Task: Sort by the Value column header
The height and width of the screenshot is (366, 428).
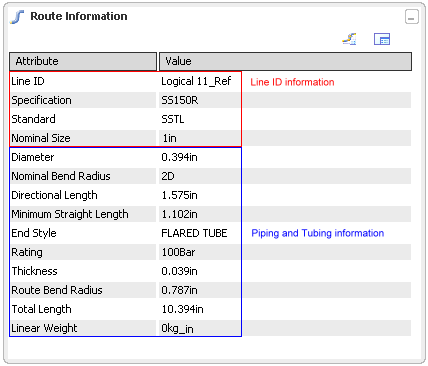Action: click(285, 61)
